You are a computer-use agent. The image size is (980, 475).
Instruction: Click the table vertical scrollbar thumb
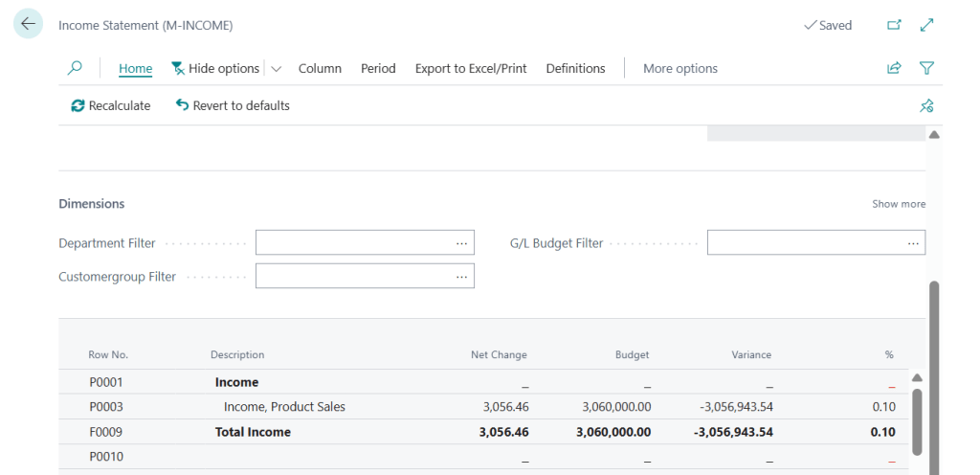pyautogui.click(x=917, y=422)
